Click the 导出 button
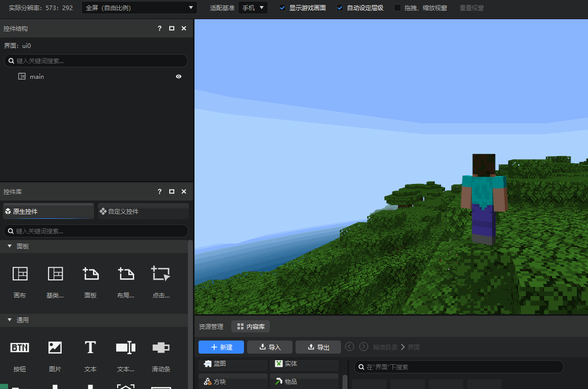Screen dimensions: 588x389 pos(318,347)
